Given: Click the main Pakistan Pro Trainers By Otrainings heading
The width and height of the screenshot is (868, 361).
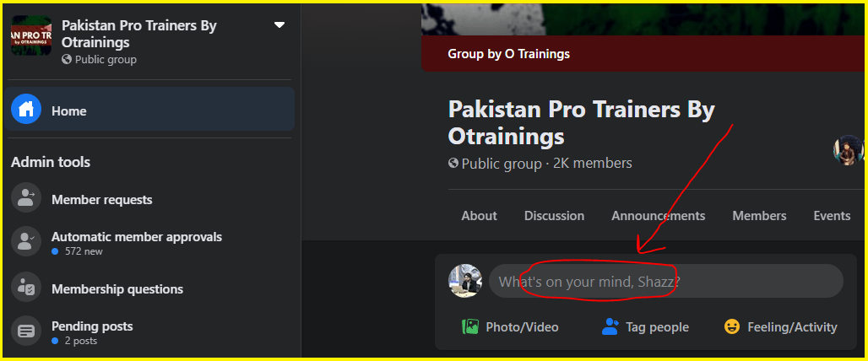Looking at the screenshot, I should [x=581, y=122].
